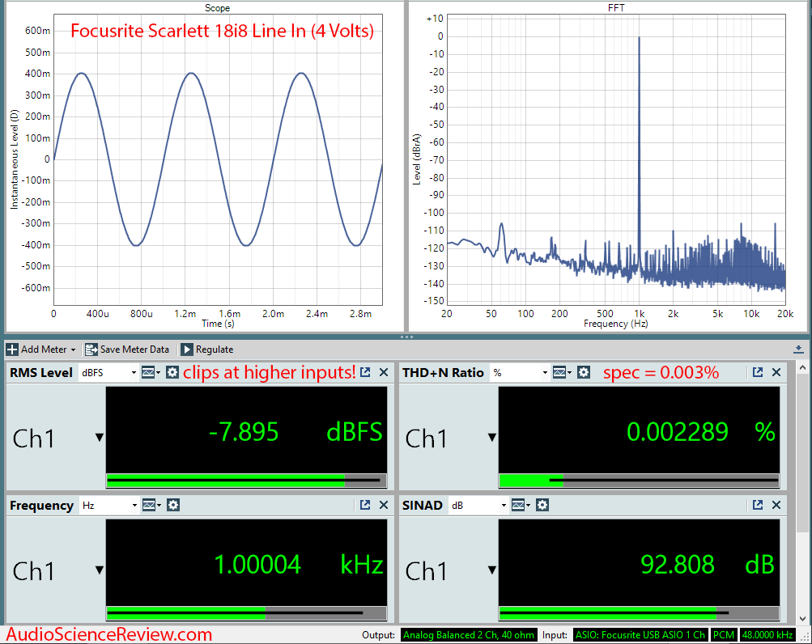Click the Frequency green bar graph

[246, 613]
